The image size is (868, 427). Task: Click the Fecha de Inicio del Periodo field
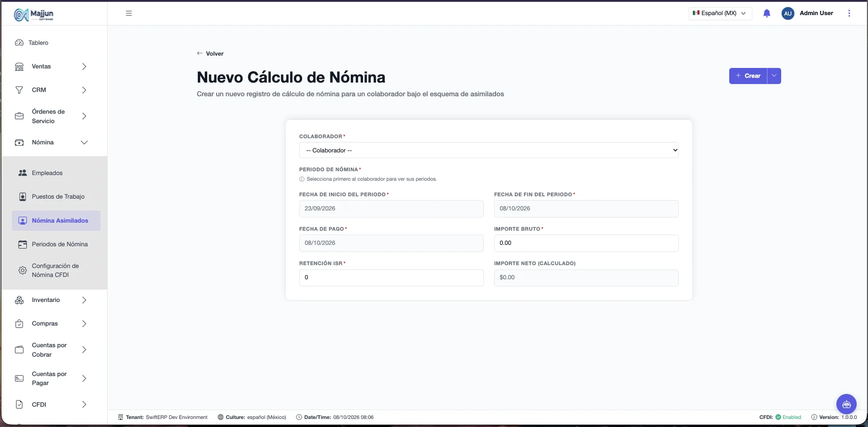(x=391, y=209)
